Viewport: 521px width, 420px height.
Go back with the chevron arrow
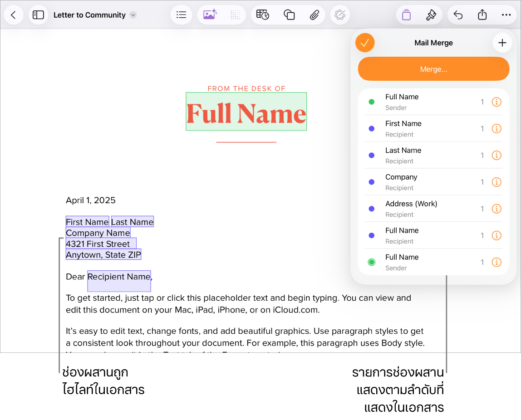click(x=14, y=15)
